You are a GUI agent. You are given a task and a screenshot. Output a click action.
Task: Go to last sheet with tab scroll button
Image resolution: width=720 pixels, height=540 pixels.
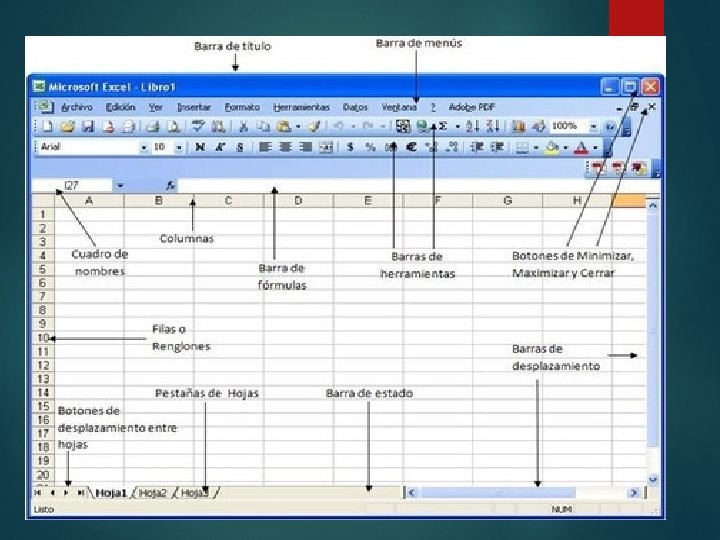click(81, 493)
